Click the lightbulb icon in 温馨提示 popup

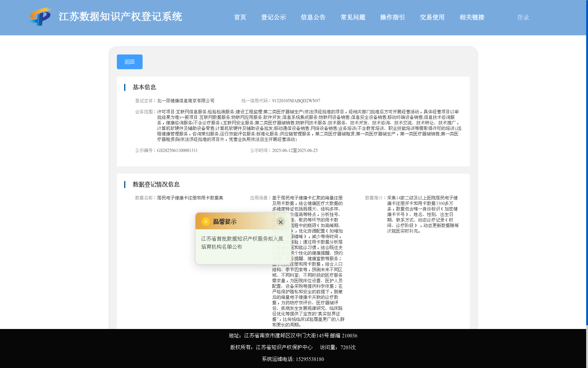[206, 222]
